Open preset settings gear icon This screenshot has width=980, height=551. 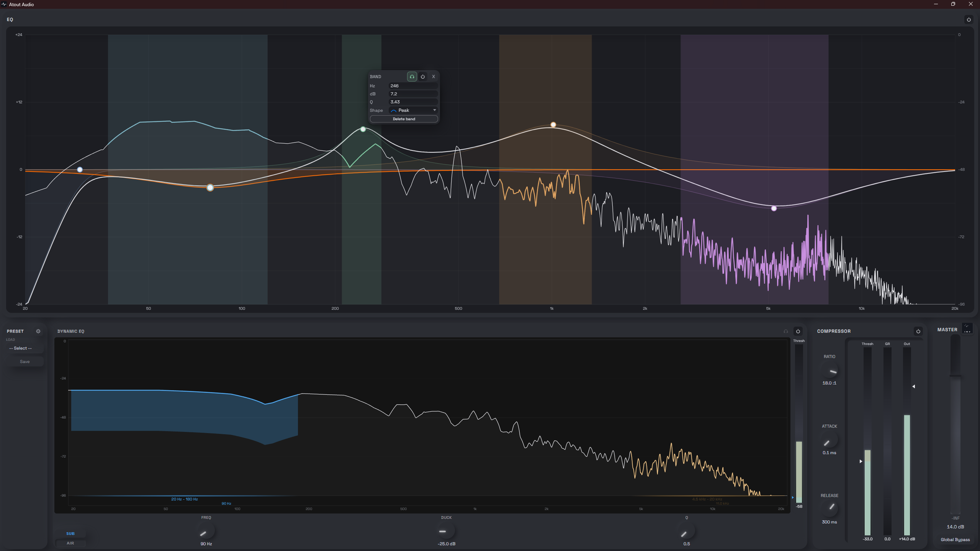click(38, 331)
